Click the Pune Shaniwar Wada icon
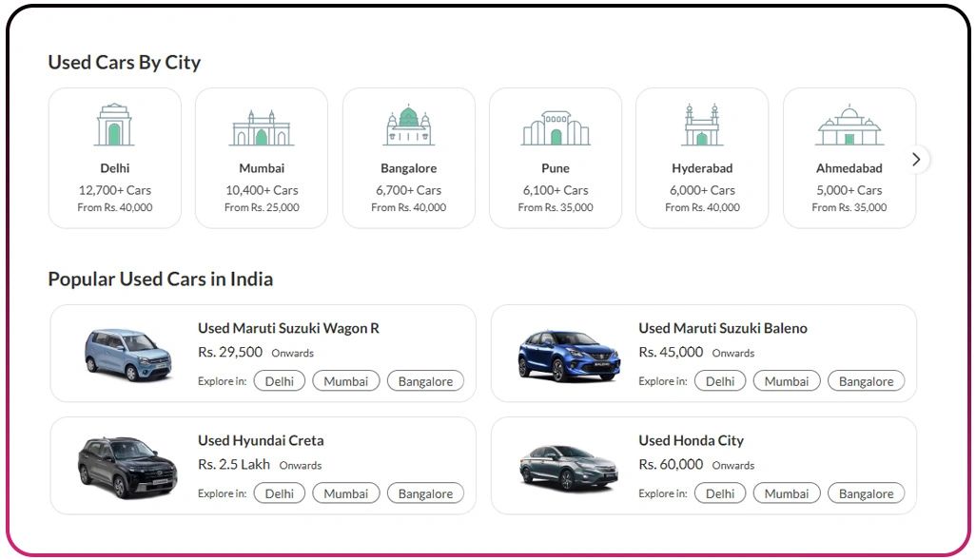This screenshot has width=976, height=560. click(556, 127)
